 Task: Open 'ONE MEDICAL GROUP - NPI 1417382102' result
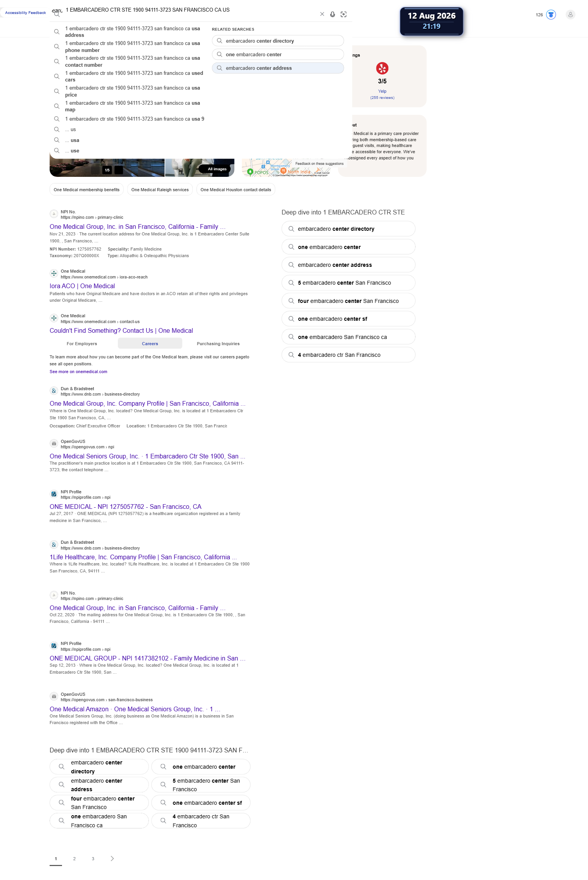click(147, 659)
